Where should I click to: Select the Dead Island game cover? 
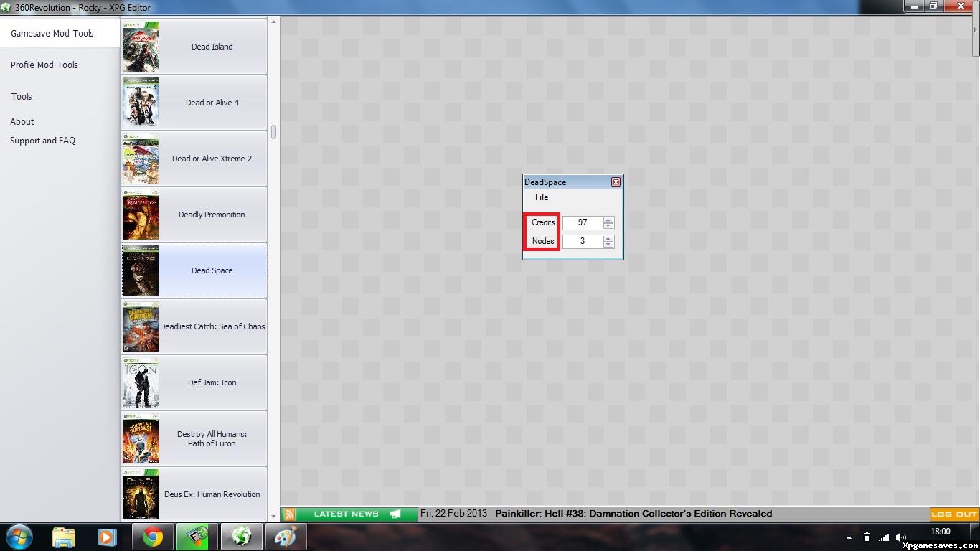141,47
